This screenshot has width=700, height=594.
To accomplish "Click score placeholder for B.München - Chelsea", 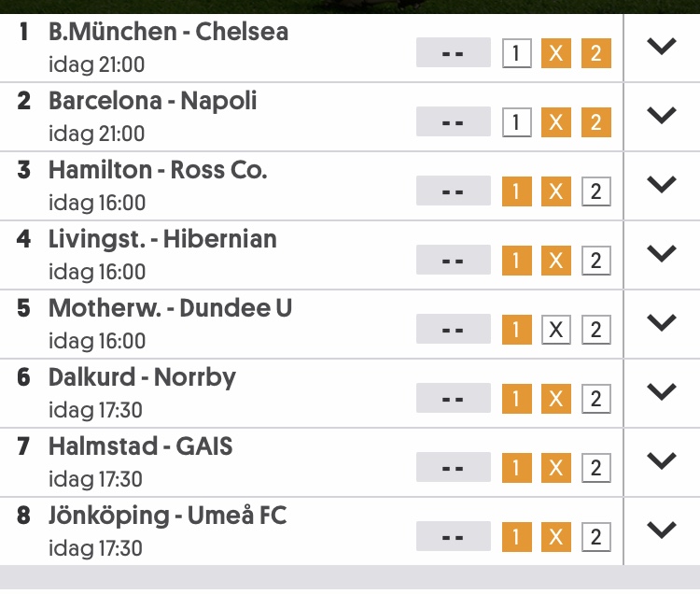I will tap(453, 52).
